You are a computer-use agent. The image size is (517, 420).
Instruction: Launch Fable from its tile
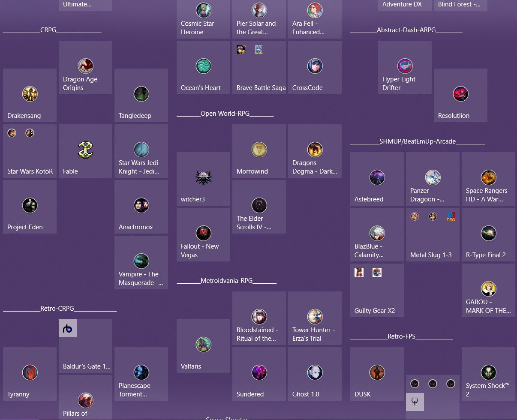[x=85, y=151]
